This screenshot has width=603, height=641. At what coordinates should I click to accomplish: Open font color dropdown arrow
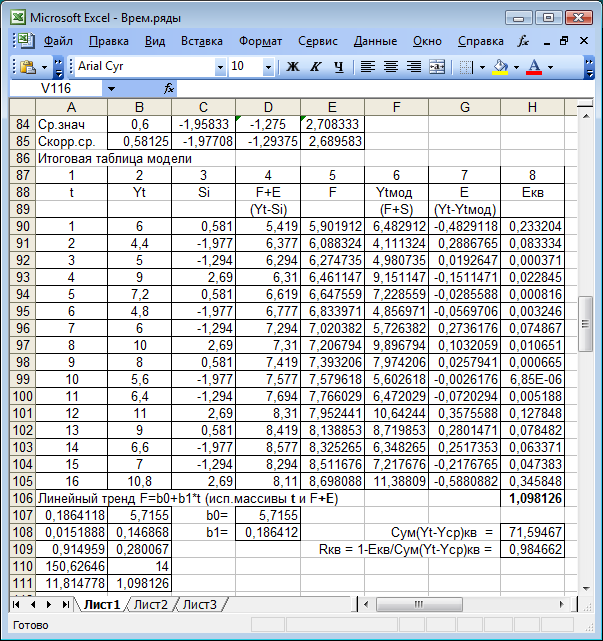coord(550,67)
